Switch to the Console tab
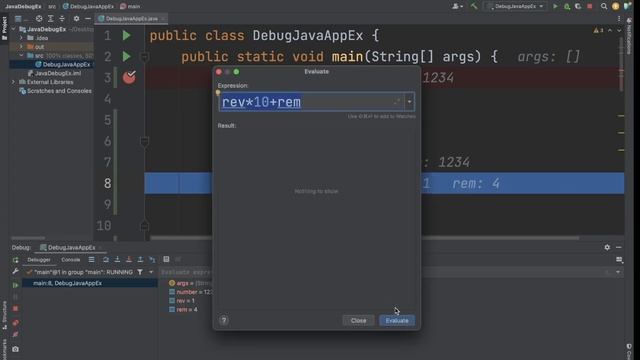Image resolution: width=640 pixels, height=360 pixels. (70, 260)
